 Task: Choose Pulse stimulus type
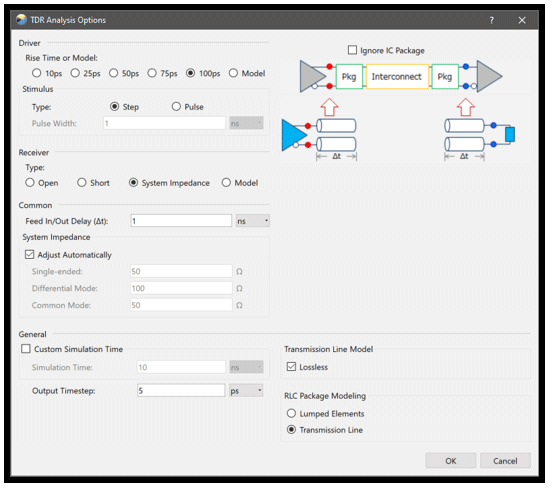(176, 107)
